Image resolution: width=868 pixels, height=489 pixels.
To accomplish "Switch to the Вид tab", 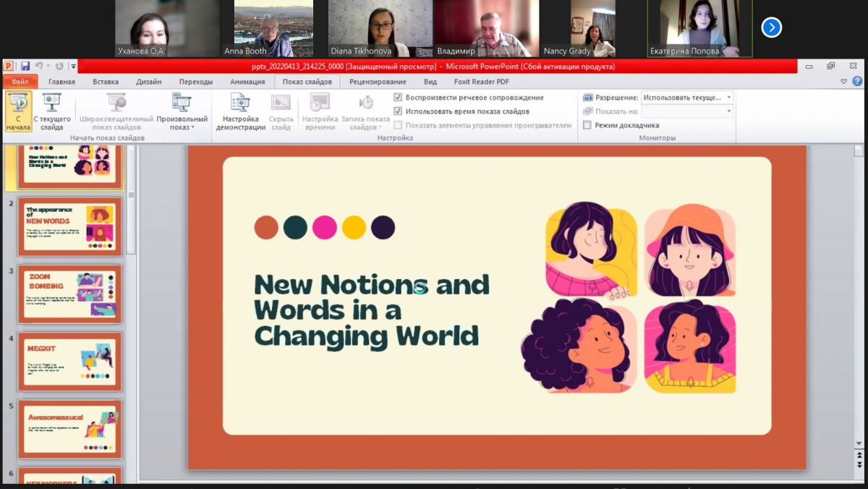I will point(430,82).
